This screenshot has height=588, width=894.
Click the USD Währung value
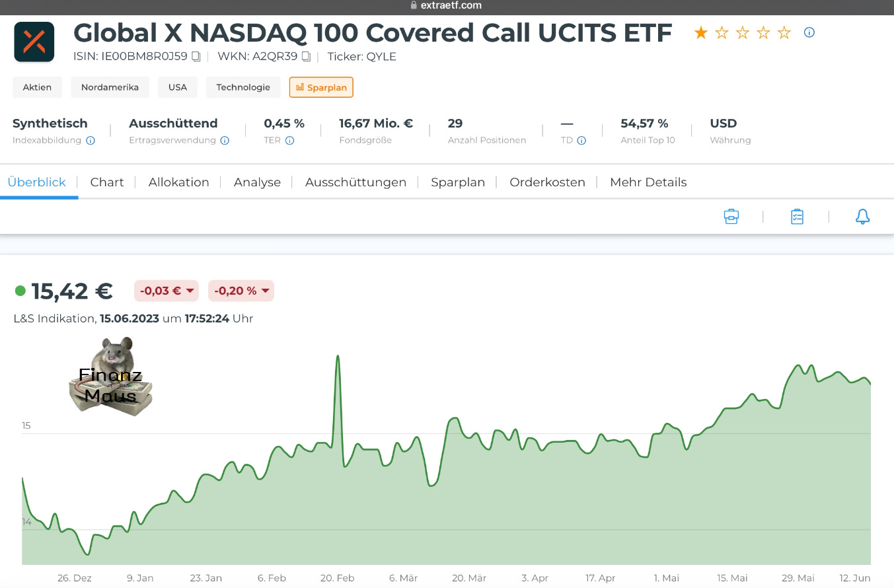pyautogui.click(x=724, y=124)
